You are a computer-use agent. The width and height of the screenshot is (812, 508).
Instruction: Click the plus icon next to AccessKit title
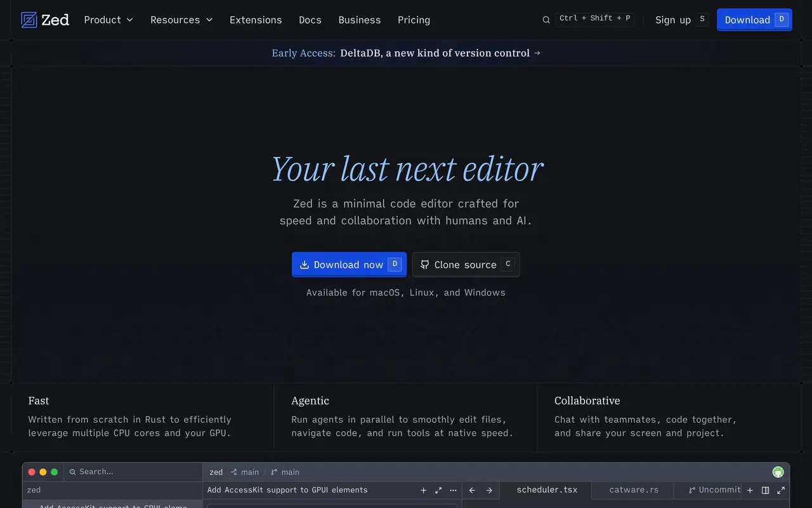click(x=424, y=490)
